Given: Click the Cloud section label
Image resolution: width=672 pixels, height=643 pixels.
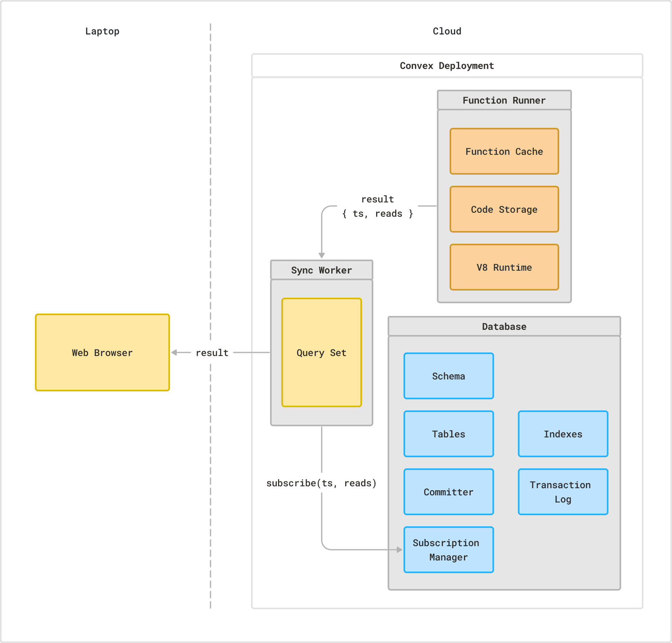Looking at the screenshot, I should point(446,31).
